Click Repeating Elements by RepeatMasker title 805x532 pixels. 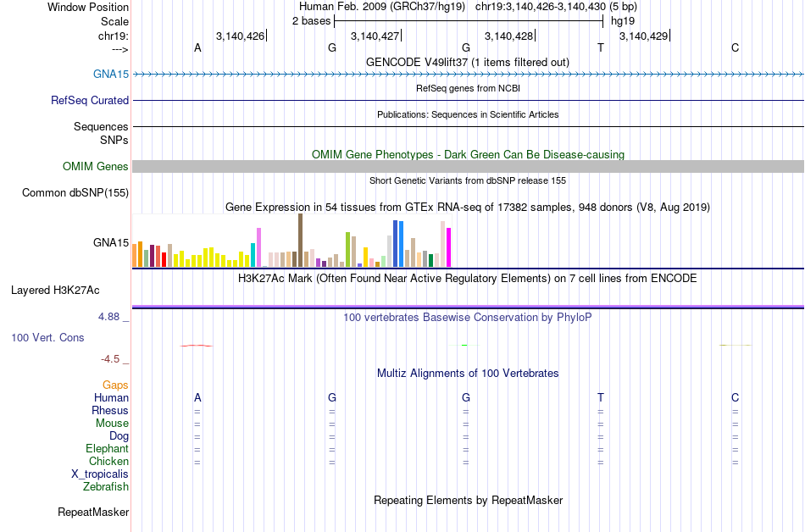[469, 500]
